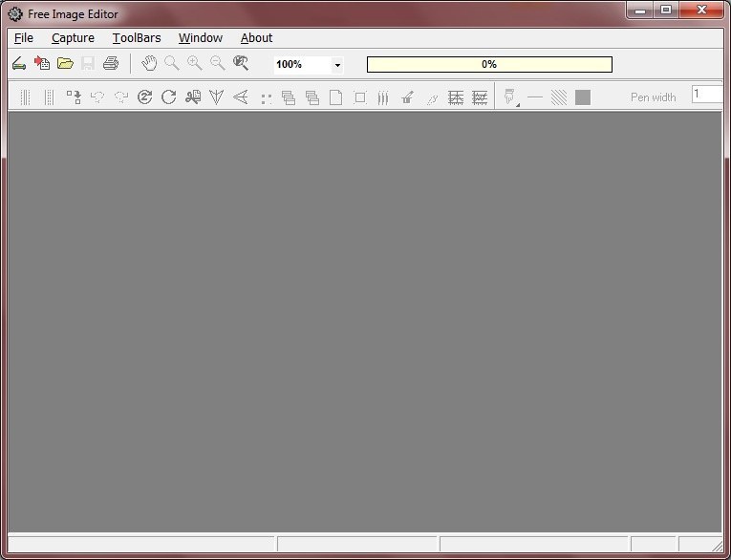The height and width of the screenshot is (560, 731).
Task: Click the 0% progress bar
Action: pos(489,64)
